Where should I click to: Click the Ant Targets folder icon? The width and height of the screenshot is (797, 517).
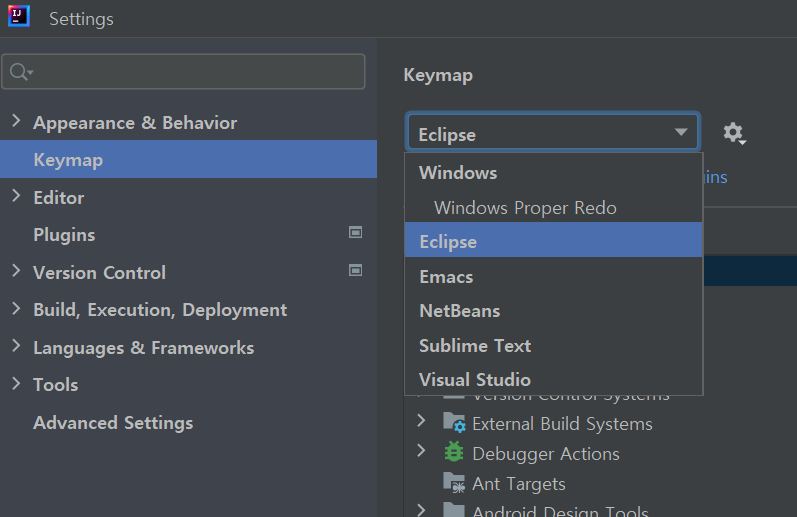click(x=454, y=482)
